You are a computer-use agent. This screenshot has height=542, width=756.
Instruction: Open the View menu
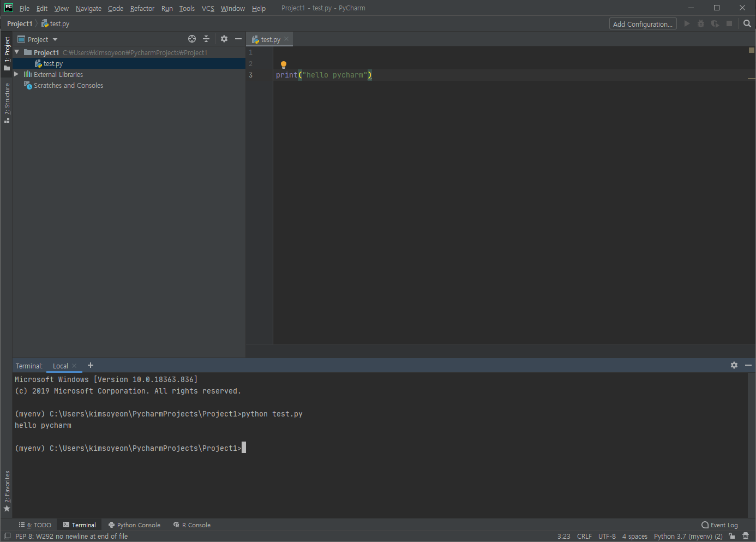click(62, 8)
